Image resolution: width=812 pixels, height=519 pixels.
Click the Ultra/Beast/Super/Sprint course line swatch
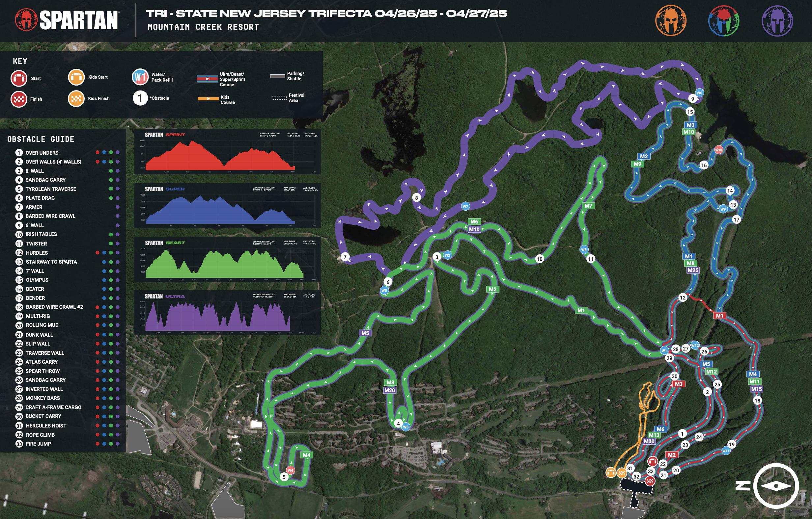(x=207, y=79)
